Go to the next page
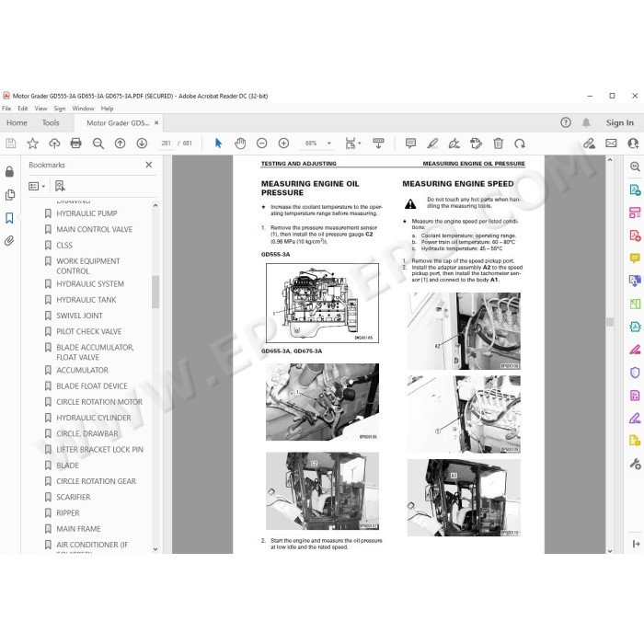Image resolution: width=644 pixels, height=644 pixels. pyautogui.click(x=142, y=144)
